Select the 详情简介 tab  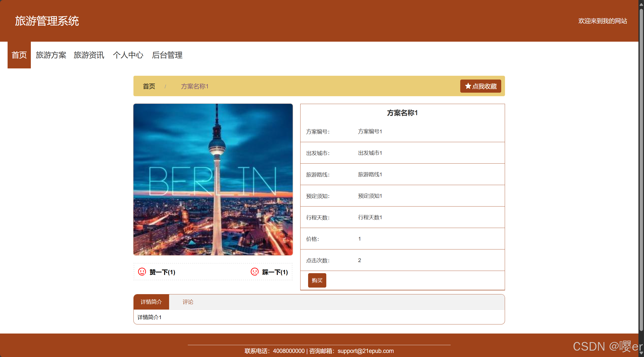151,302
